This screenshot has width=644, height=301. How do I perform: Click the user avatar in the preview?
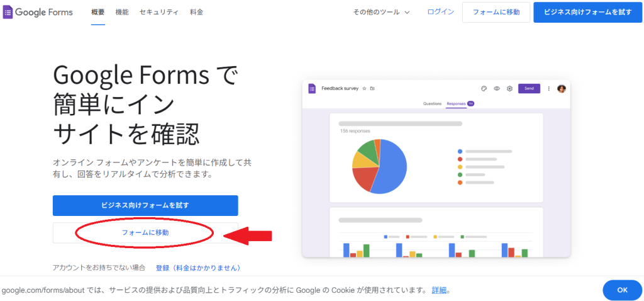(x=562, y=89)
